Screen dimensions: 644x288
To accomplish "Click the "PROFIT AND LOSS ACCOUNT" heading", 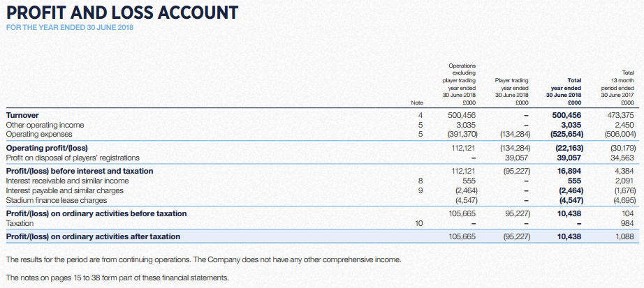I will (121, 12).
